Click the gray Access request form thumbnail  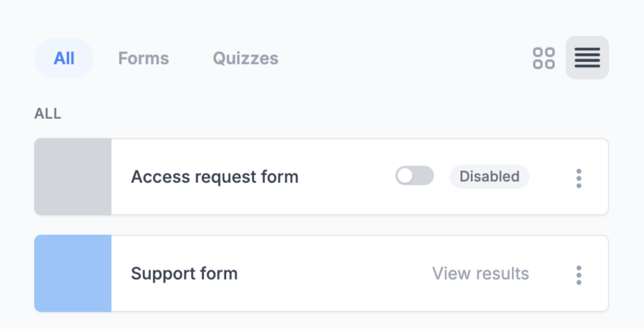coord(73,177)
